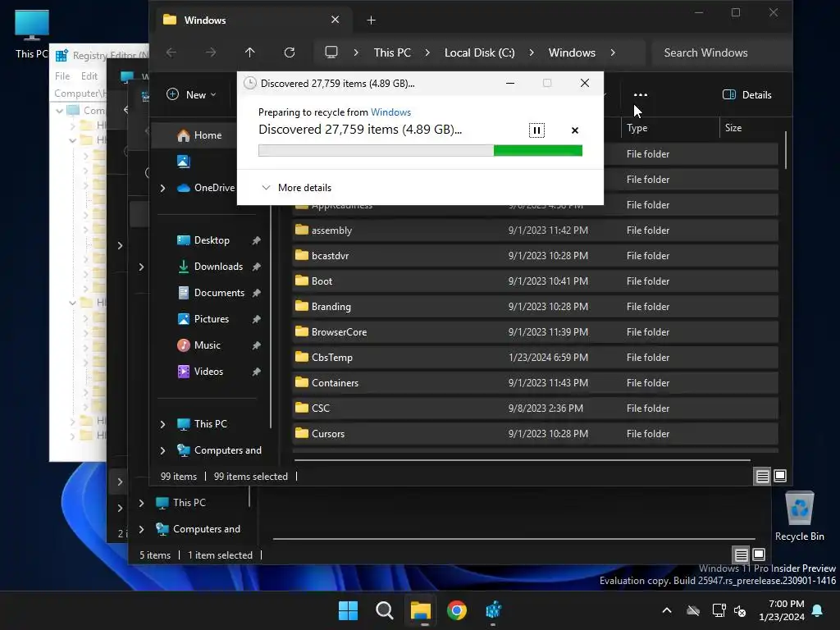Switch to large thumbnails view in front window

780,476
